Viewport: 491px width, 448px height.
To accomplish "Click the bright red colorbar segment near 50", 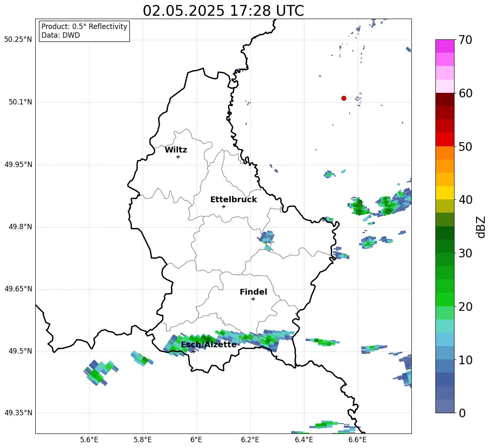I will point(445,140).
